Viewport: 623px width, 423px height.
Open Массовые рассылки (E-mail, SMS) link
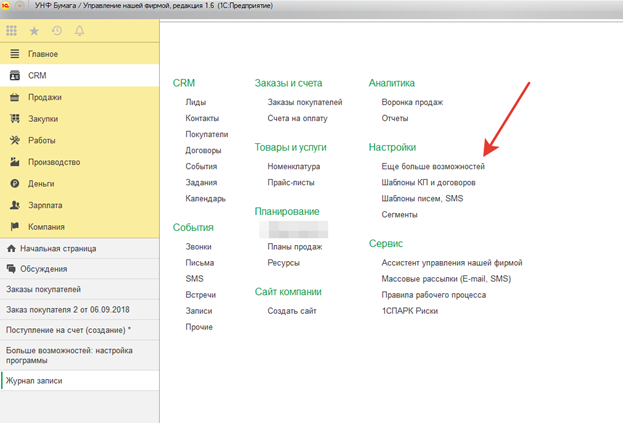pos(446,279)
